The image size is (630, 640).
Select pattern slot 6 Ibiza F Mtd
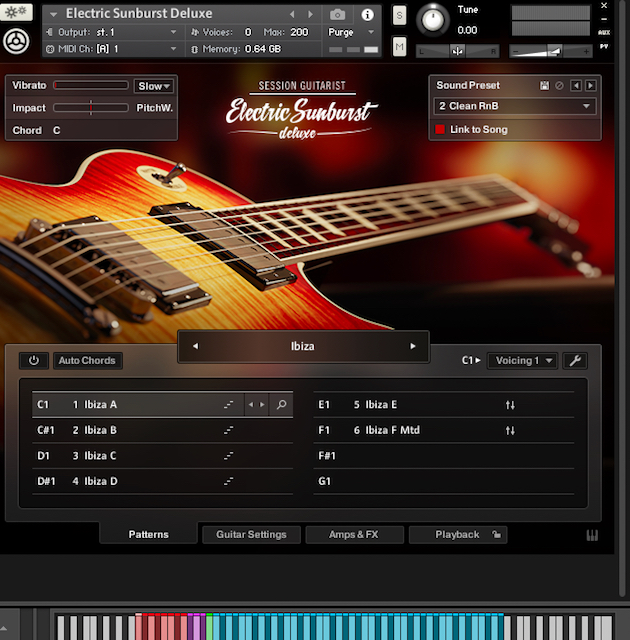pyautogui.click(x=444, y=430)
